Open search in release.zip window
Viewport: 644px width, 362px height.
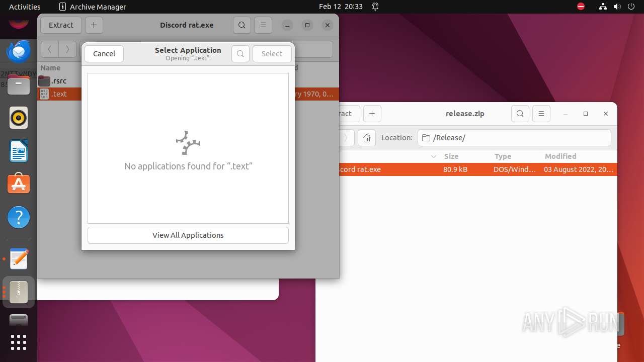(x=520, y=114)
